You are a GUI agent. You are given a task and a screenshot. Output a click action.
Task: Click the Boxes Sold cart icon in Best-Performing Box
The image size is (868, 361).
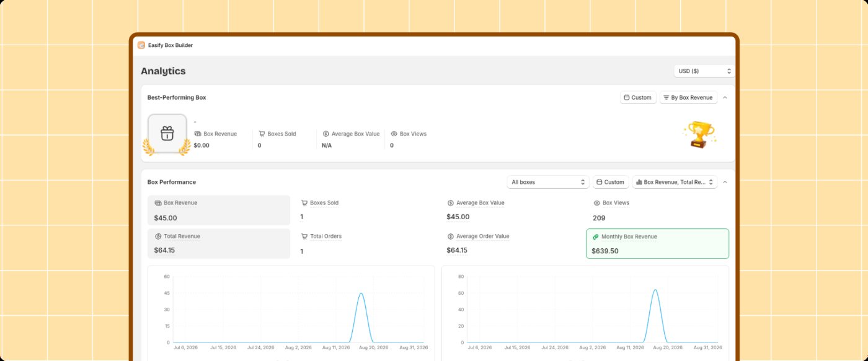(x=262, y=134)
